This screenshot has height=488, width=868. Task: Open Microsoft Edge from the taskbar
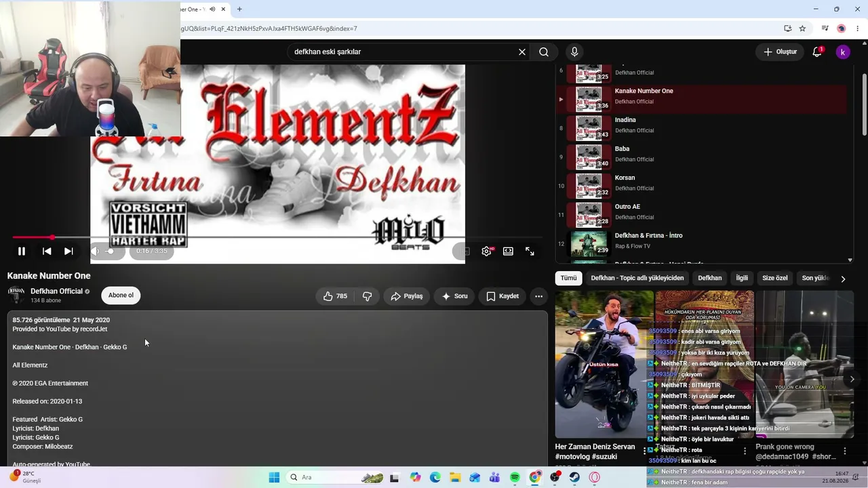(x=435, y=477)
